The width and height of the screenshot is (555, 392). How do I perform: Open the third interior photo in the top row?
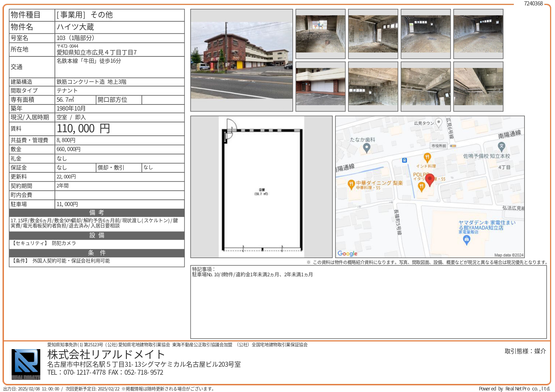(426, 34)
